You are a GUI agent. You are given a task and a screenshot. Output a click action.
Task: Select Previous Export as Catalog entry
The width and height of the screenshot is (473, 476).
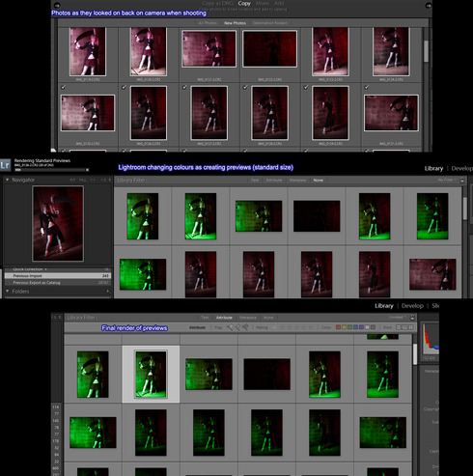[x=58, y=283]
